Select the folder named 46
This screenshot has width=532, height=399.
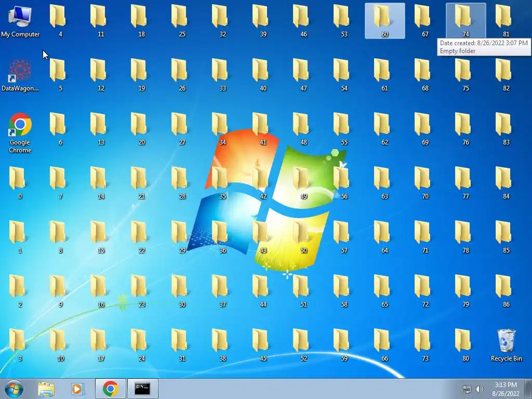[303, 21]
